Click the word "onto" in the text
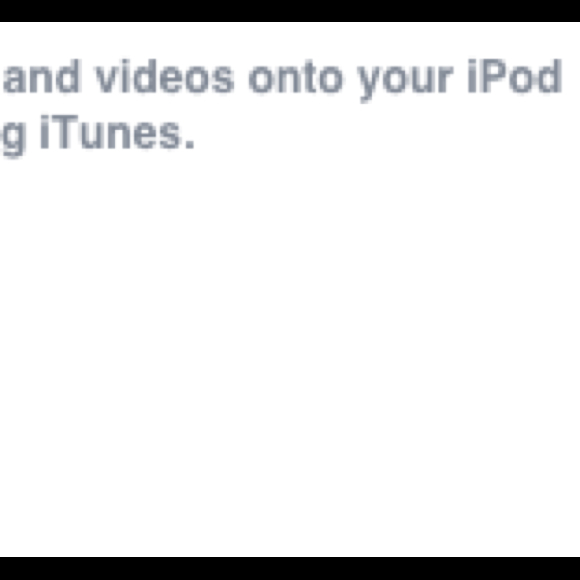580x580 pixels. click(x=296, y=78)
